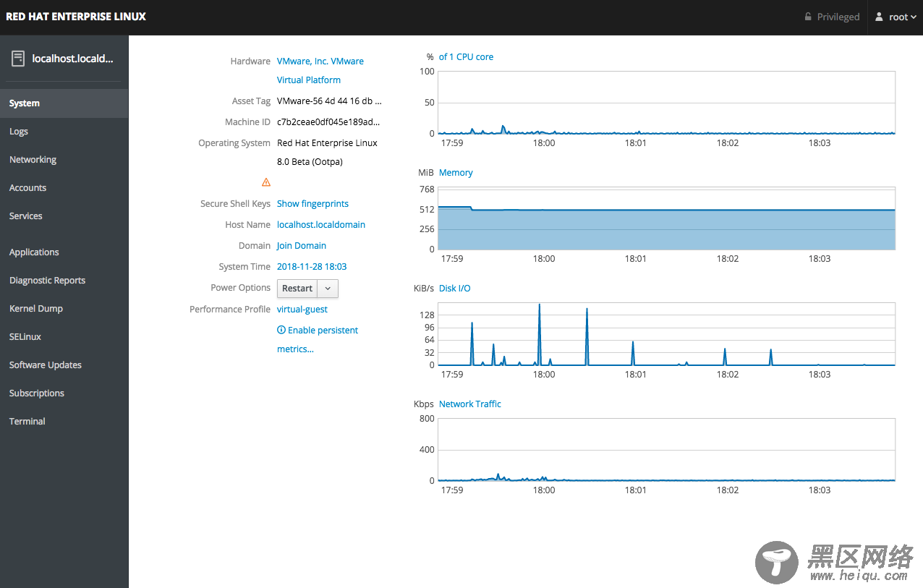Image resolution: width=923 pixels, height=588 pixels.
Task: Click the Asset Tag value VMware-56 4d 44
Action: [329, 101]
